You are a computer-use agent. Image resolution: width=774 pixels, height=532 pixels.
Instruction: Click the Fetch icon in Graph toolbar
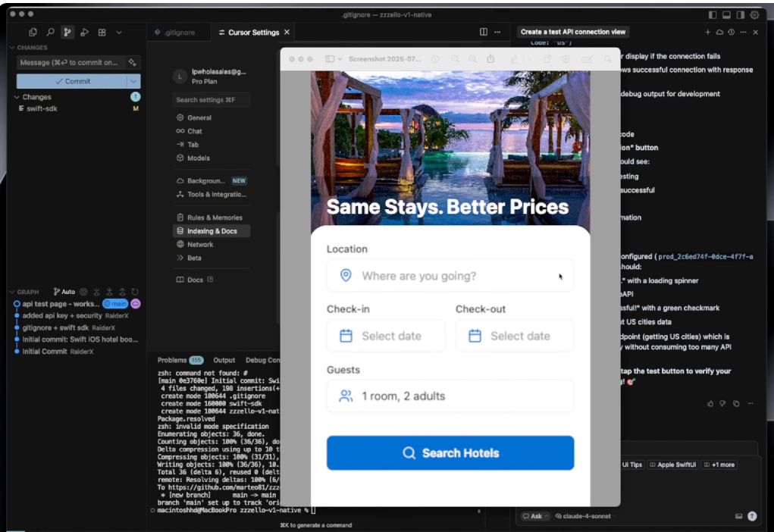(x=97, y=292)
